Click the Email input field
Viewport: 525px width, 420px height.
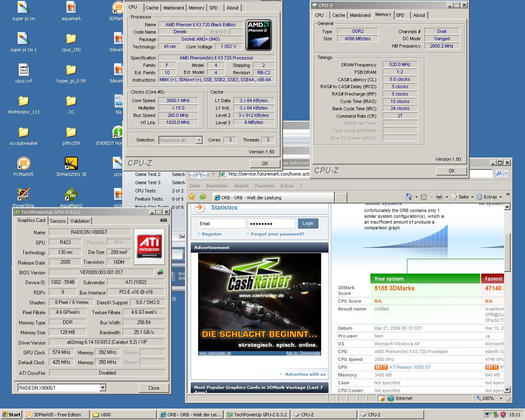221,224
